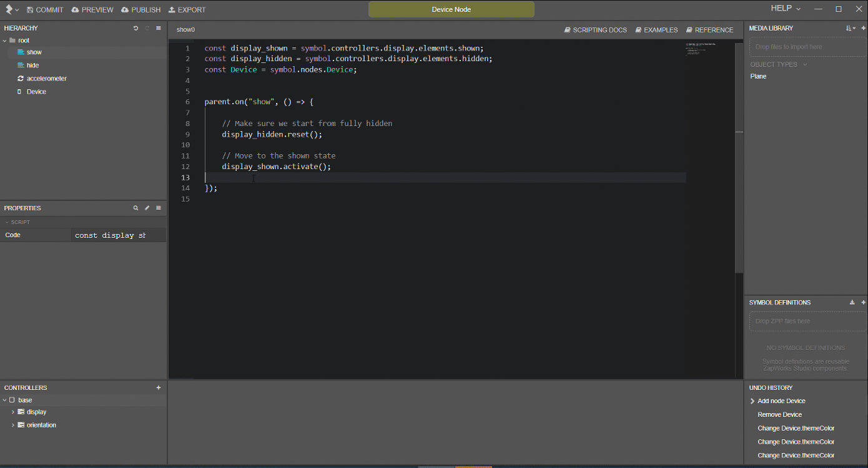
Task: Click the ZapWorks logo icon top left
Action: (x=8, y=9)
